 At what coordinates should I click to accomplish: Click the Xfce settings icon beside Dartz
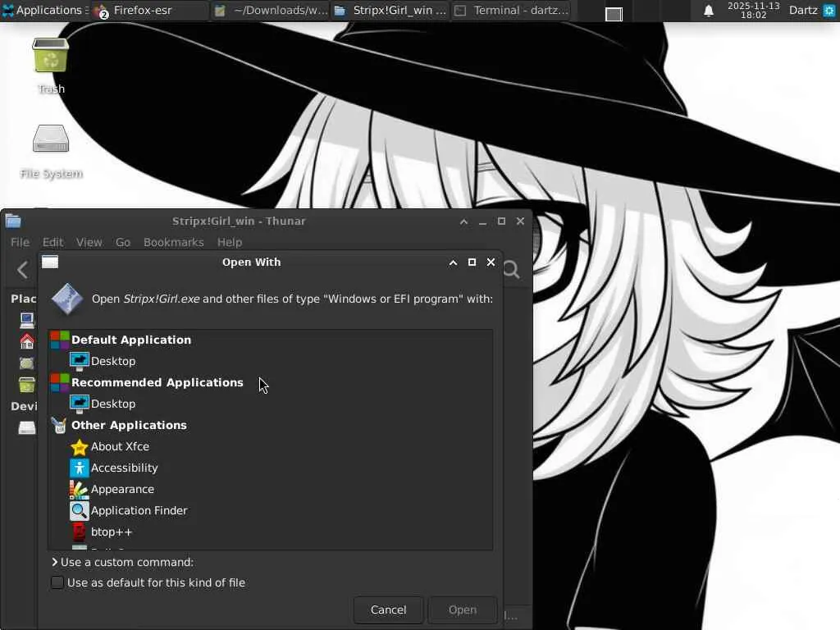tap(829, 10)
